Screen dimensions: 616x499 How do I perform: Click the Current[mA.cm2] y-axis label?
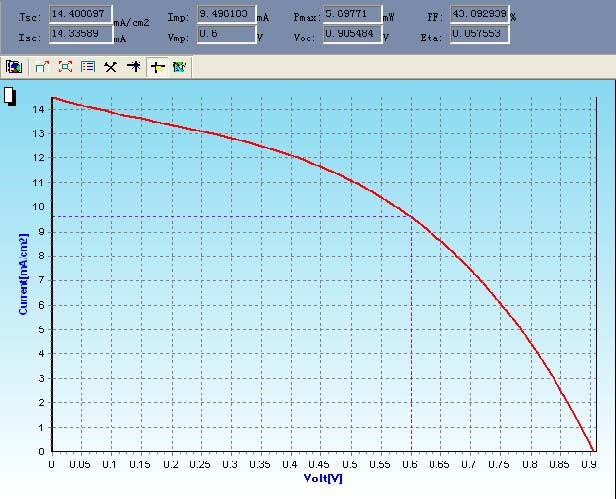click(x=23, y=273)
